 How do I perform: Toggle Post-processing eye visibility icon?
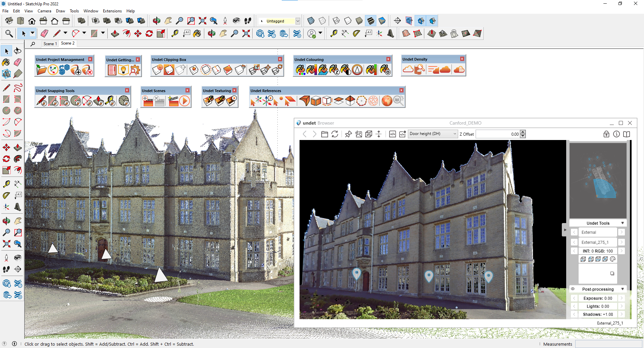pyautogui.click(x=573, y=289)
